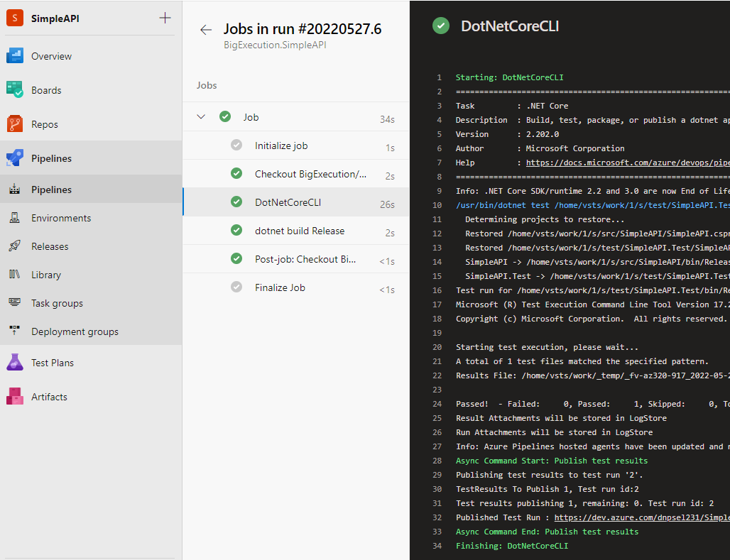Screen dimensions: 730x560
Task: Click the Test Plans flask icon
Action: tap(15, 363)
